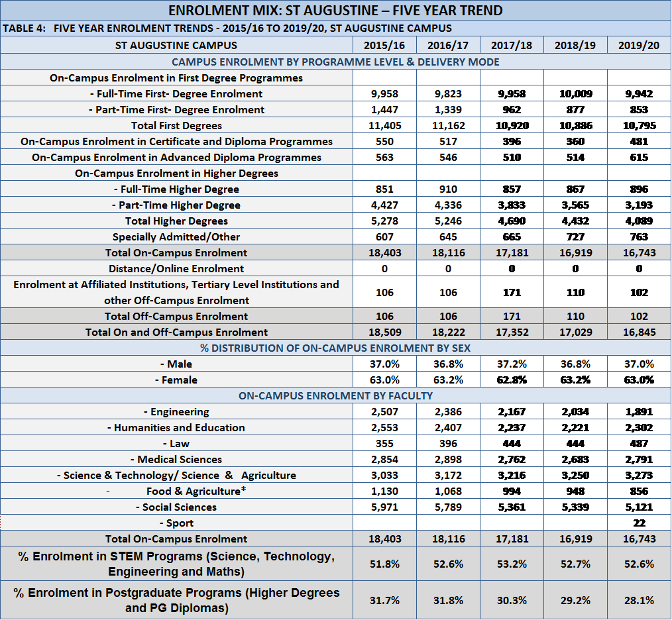Click 'On-Campus Enrolment in First Degree Programmes' label
The width and height of the screenshot is (672, 620).
point(176,78)
